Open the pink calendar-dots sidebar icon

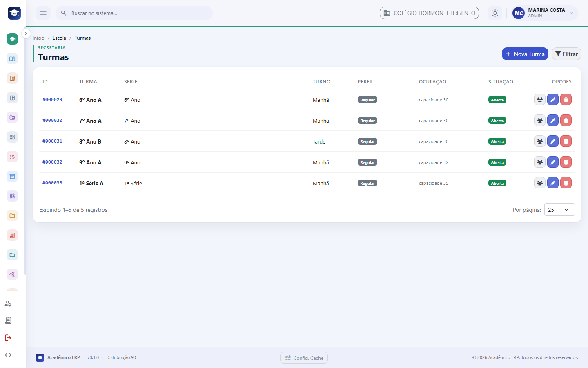[12, 157]
